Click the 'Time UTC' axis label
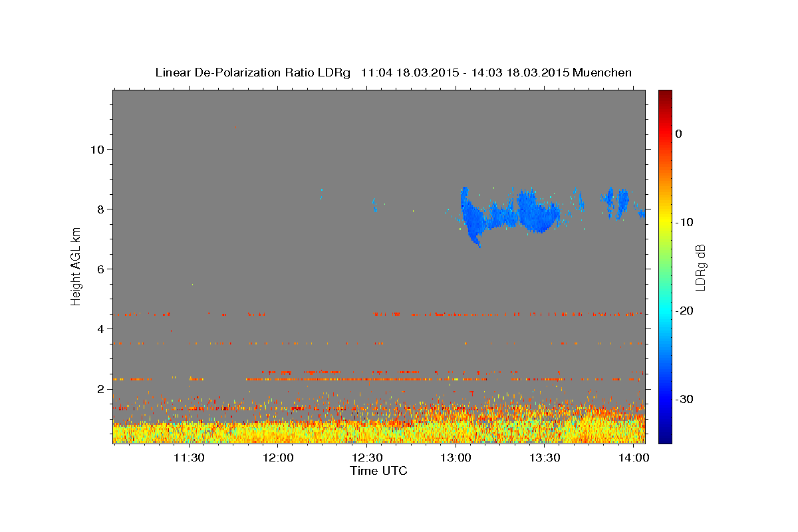Screen dimensions: 798x532 (x=378, y=471)
